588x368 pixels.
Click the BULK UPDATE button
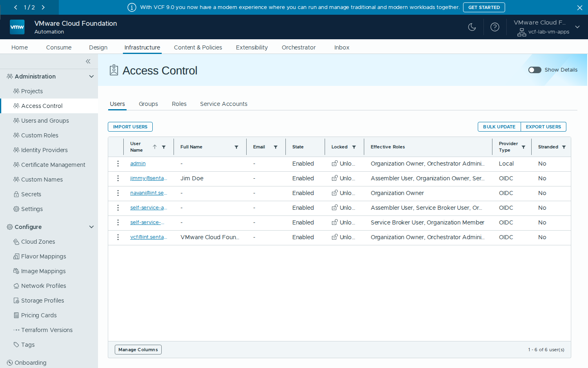(499, 127)
